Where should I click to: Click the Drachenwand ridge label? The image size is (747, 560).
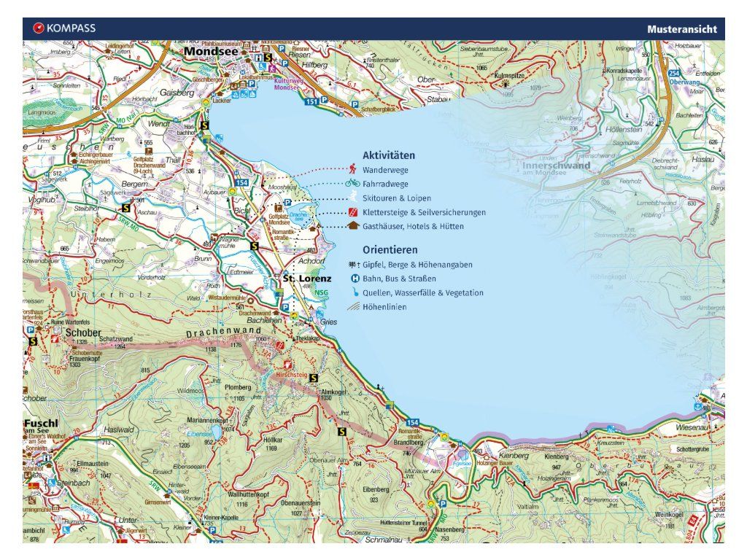click(x=224, y=332)
